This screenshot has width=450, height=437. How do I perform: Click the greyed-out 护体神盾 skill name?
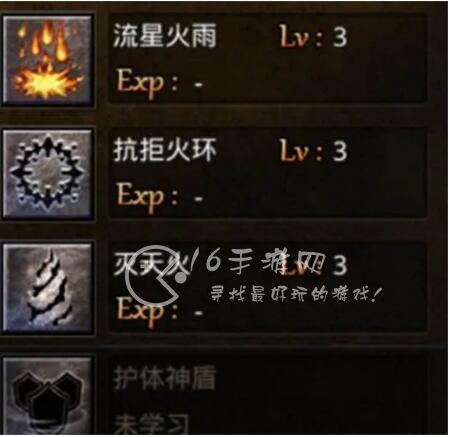(x=165, y=379)
